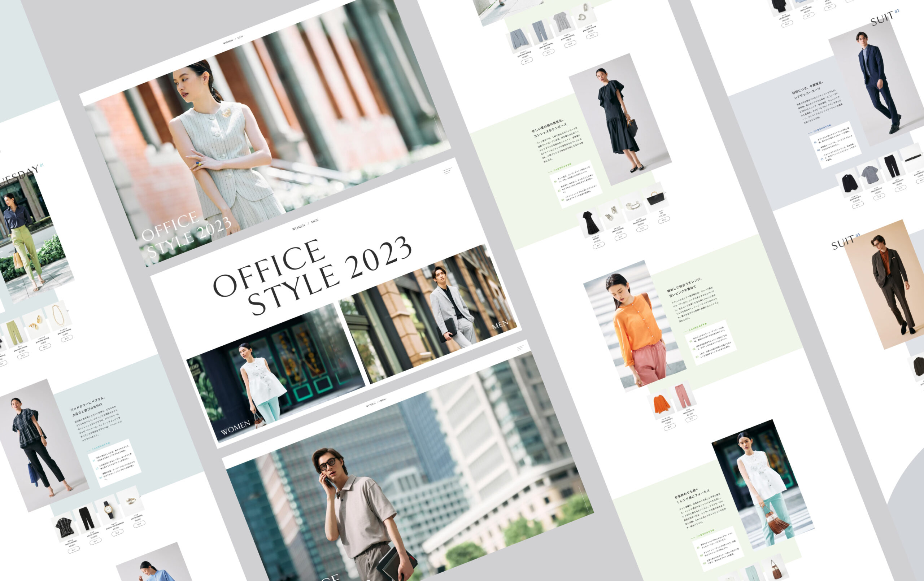This screenshot has width=924, height=581.
Task: Click BUY under the green pants product
Action: coord(23,355)
